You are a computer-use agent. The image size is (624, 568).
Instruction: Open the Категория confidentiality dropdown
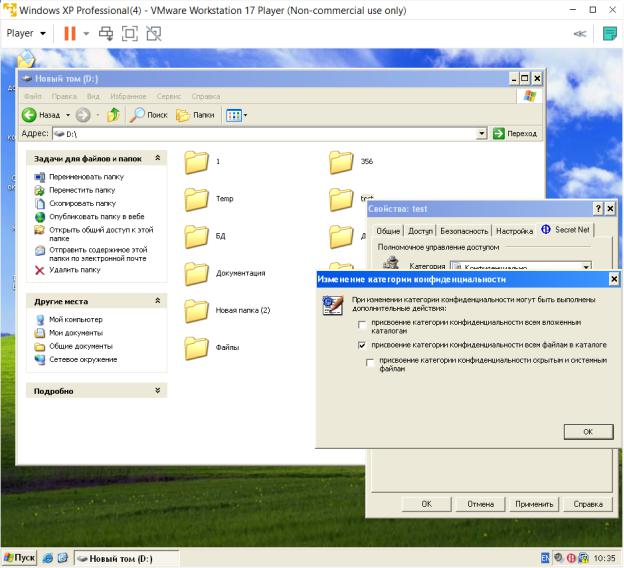point(587,267)
